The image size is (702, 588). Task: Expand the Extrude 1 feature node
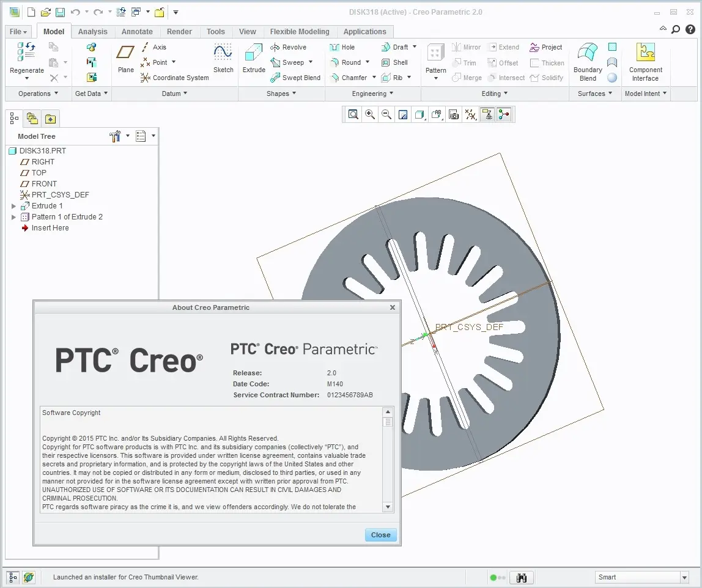14,206
